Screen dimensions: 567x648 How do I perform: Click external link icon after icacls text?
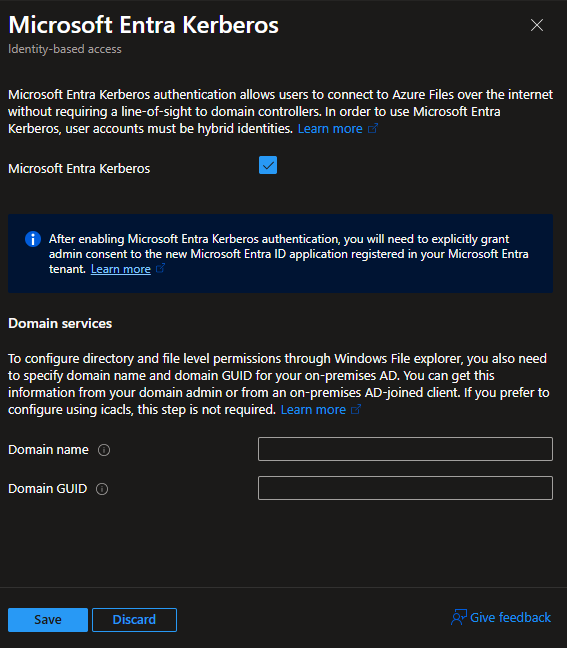click(x=356, y=409)
